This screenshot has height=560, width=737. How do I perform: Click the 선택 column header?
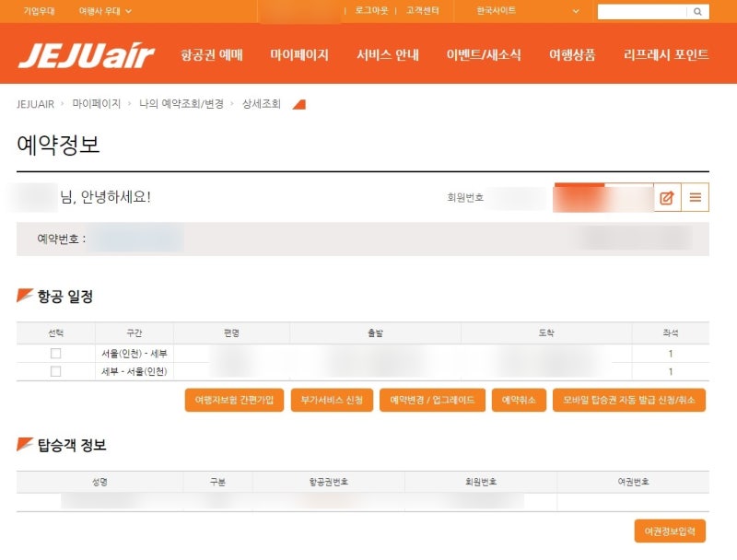[55, 333]
